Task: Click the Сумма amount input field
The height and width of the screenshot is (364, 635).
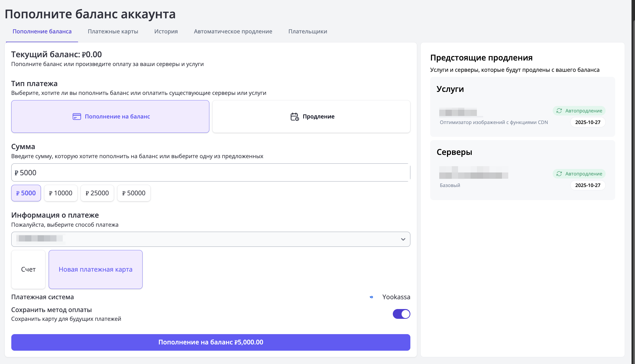Action: click(x=210, y=172)
